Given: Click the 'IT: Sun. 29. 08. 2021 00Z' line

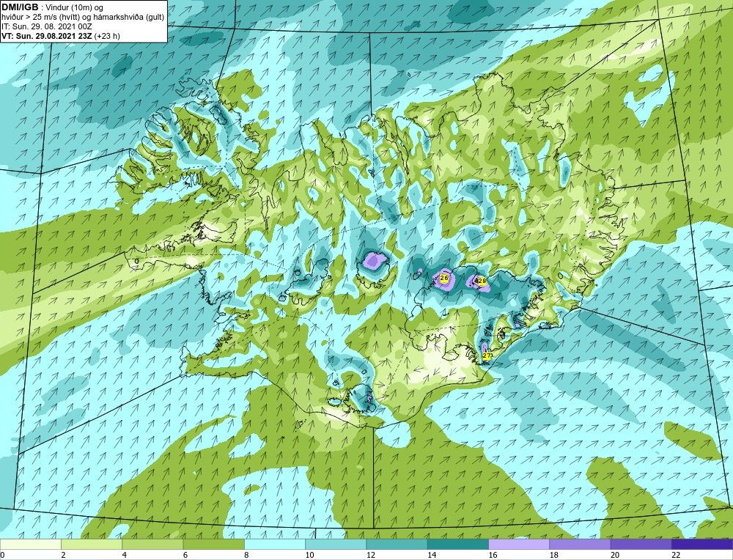Looking at the screenshot, I should point(47,26).
